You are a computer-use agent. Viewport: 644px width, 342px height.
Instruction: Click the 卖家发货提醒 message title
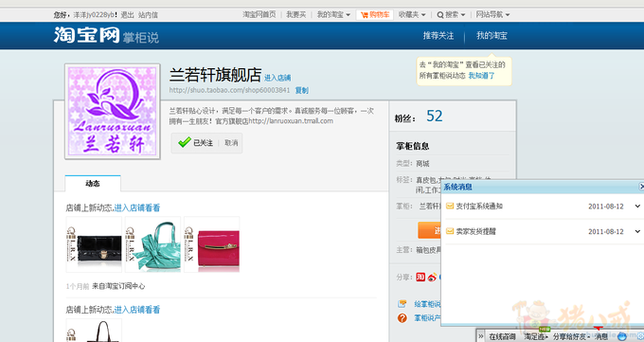tap(476, 231)
